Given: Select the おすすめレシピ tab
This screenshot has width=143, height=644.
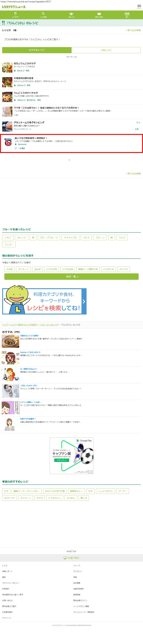Looking at the screenshot, I should 37,50.
